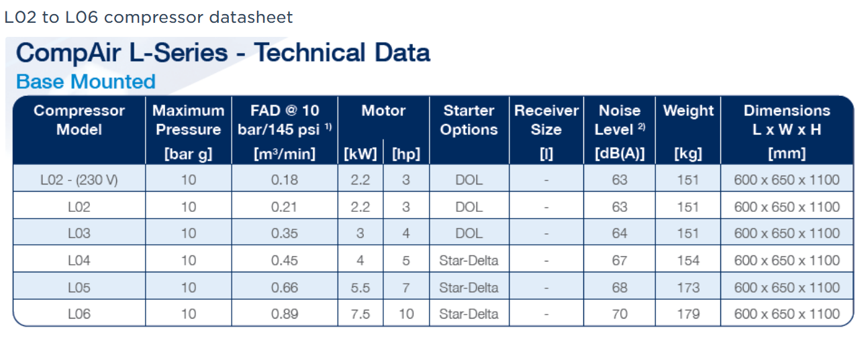Screen dimensions: 868x342
Task: Select the 'Starter Options' column header
Action: [x=469, y=120]
